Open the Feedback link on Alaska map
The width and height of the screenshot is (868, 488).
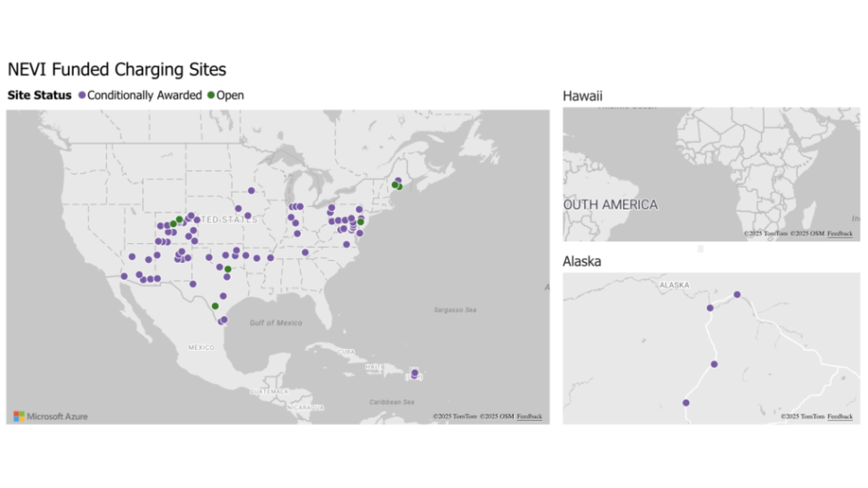(x=840, y=416)
